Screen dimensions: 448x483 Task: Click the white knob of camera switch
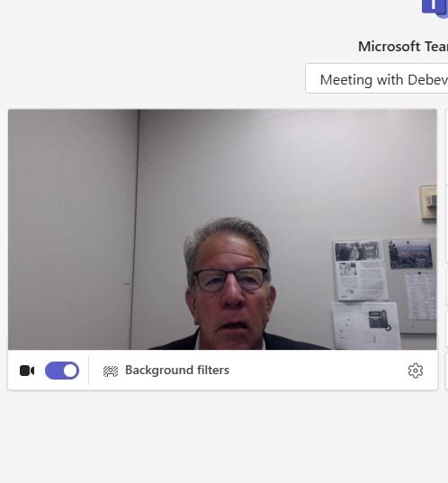[x=70, y=371]
